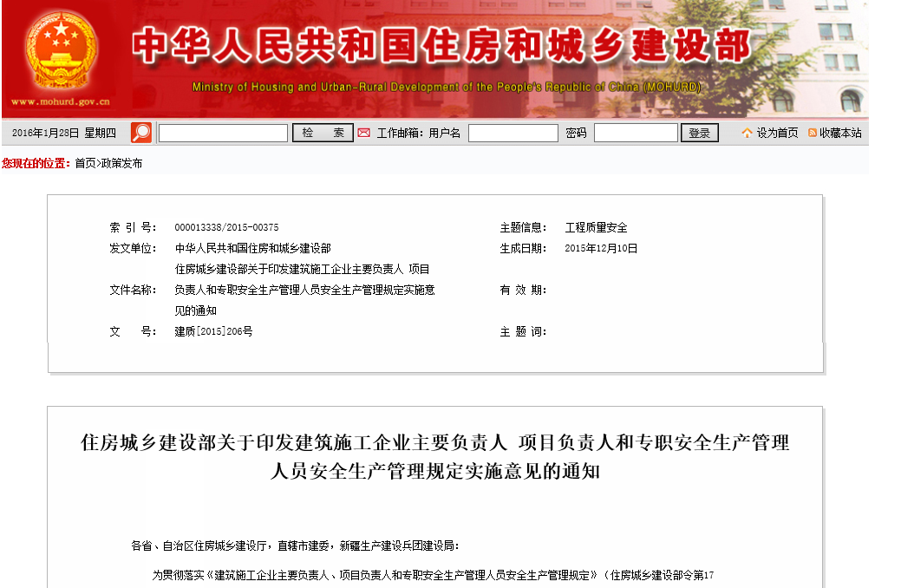Click the national emblem logo

(61, 50)
